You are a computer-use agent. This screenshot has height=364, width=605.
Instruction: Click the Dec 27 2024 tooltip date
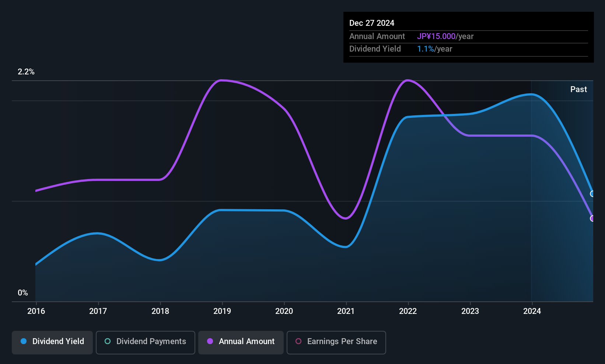372,23
